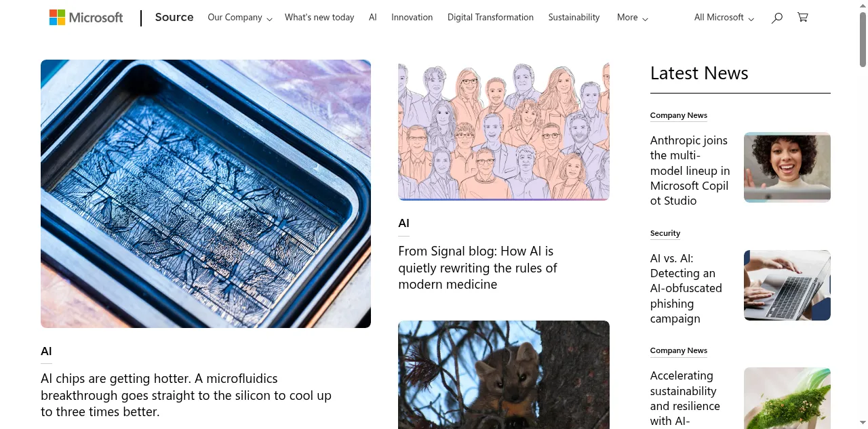The image size is (868, 429).
Task: Expand the Our Company dropdown
Action: tap(240, 18)
